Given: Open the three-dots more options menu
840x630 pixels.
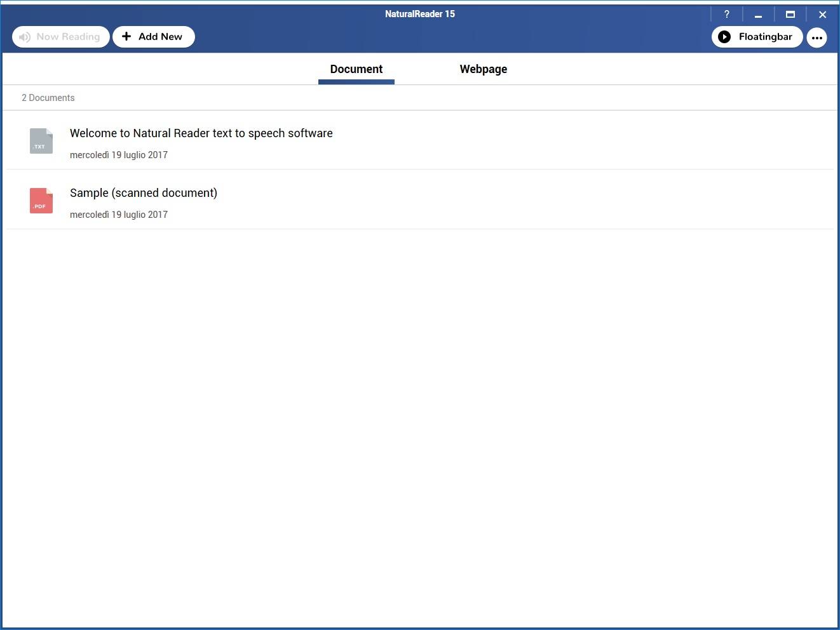Looking at the screenshot, I should [x=817, y=37].
